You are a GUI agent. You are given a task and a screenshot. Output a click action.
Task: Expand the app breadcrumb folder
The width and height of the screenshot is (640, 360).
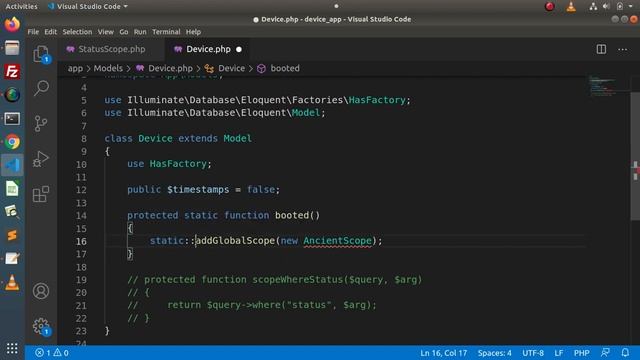coord(75,68)
